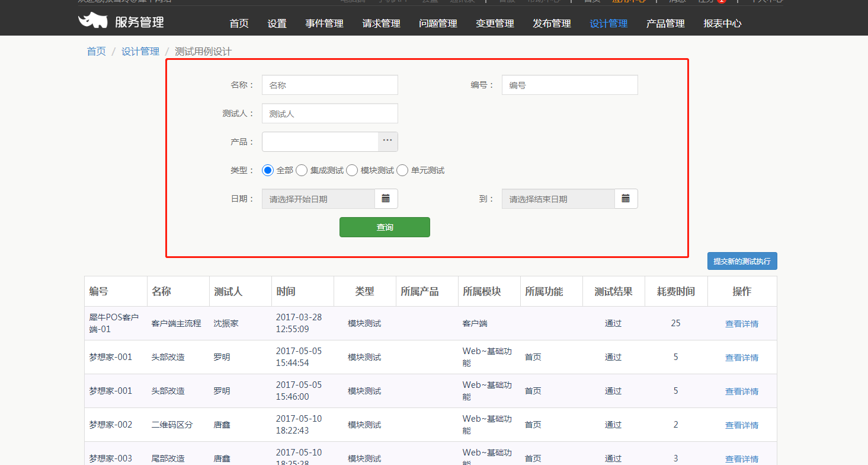868x465 pixels.
Task: Click the 25 time-spent cell
Action: tap(676, 323)
